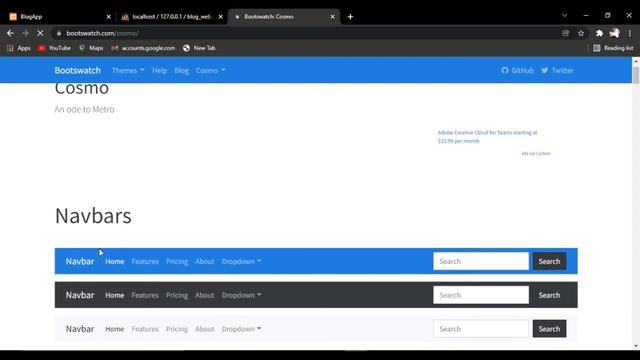Bookmark this page with the star icon
Screen dimensions: 640x360
click(x=581, y=33)
